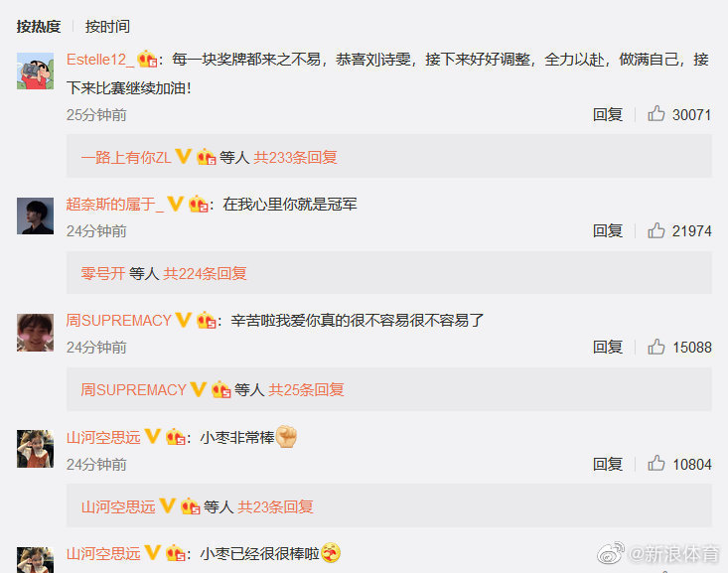
Task: Open 一路上有你ZL username link
Action: coord(126,158)
